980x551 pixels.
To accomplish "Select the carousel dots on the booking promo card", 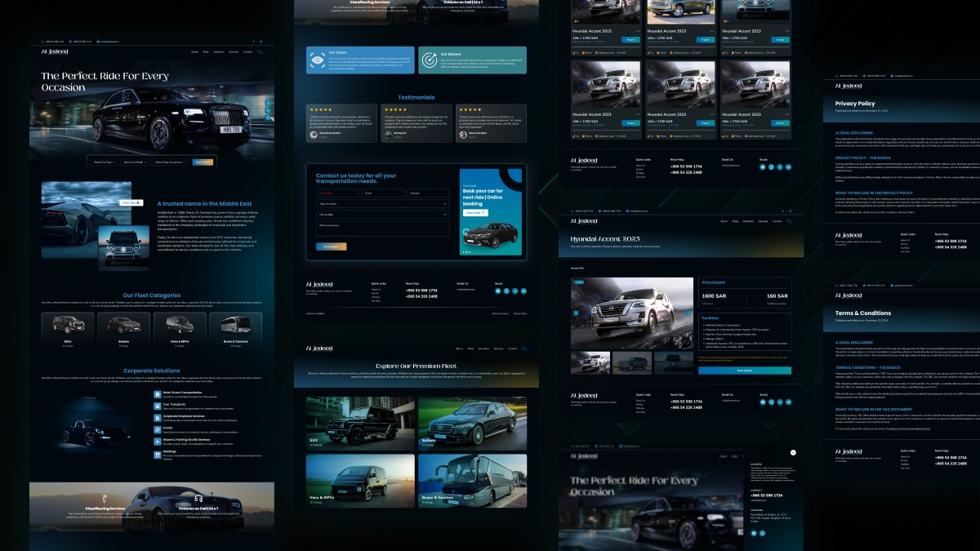I will [x=466, y=252].
